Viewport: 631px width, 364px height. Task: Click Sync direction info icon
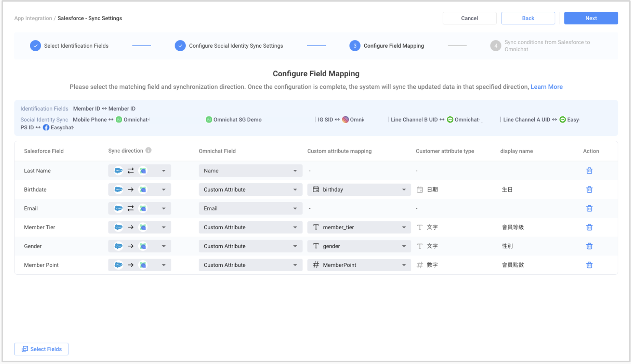(x=149, y=150)
